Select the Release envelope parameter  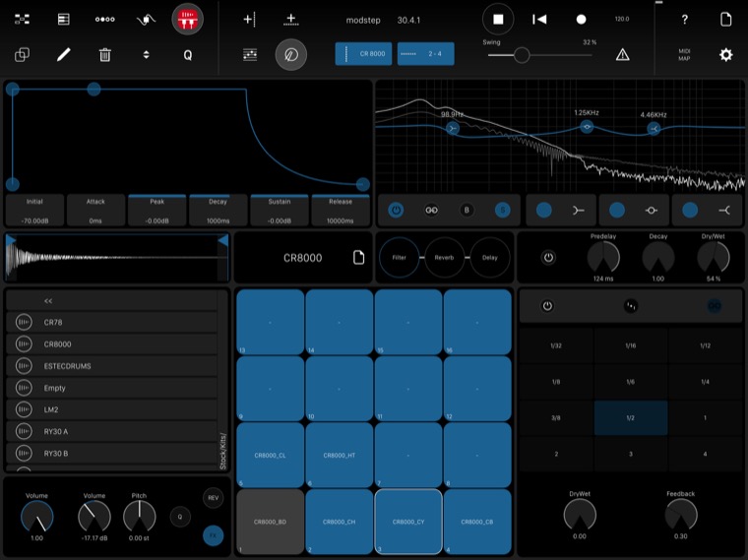pos(341,211)
